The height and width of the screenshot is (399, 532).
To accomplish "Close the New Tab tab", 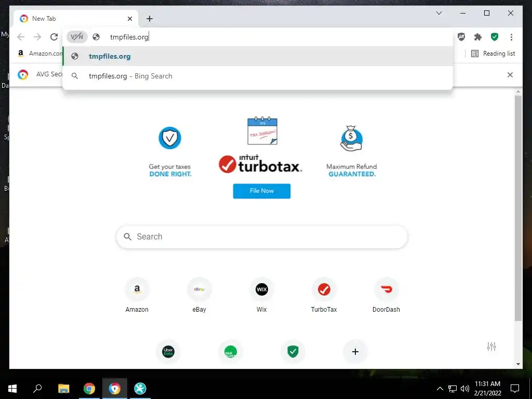I will point(129,19).
